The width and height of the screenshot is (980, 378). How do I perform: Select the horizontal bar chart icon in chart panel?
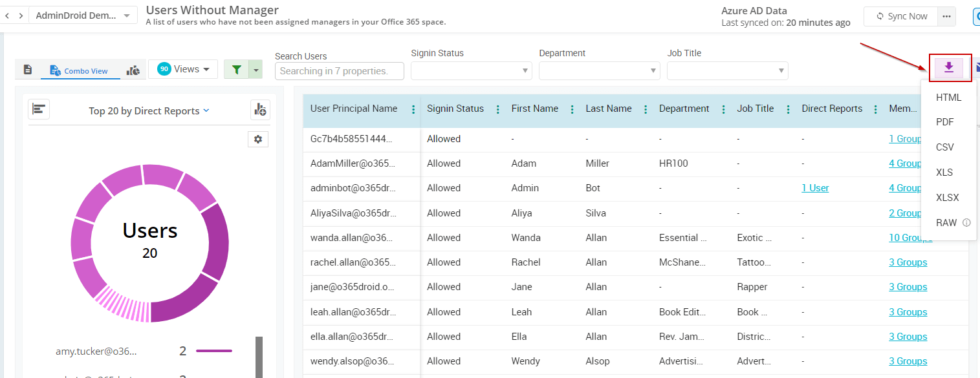tap(38, 109)
